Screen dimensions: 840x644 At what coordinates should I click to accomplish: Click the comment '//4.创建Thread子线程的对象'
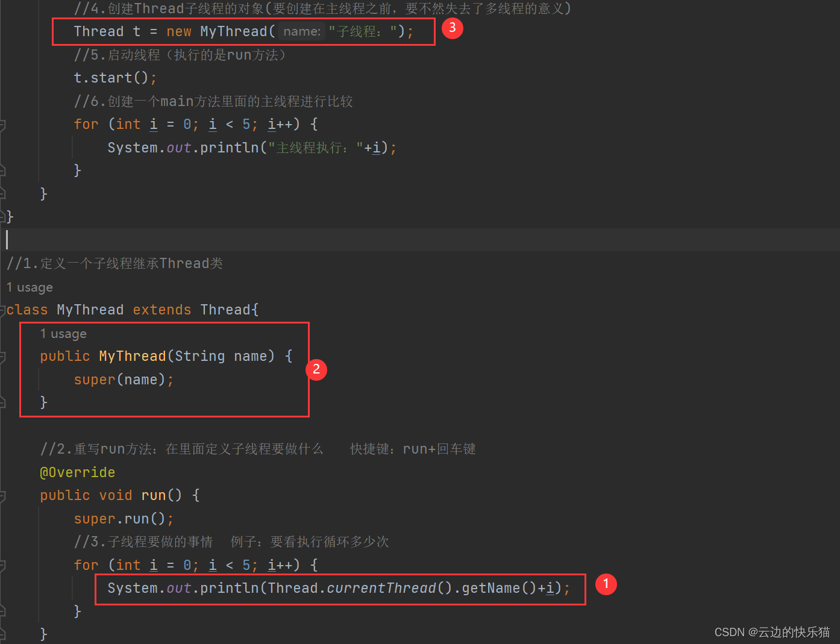pyautogui.click(x=322, y=9)
